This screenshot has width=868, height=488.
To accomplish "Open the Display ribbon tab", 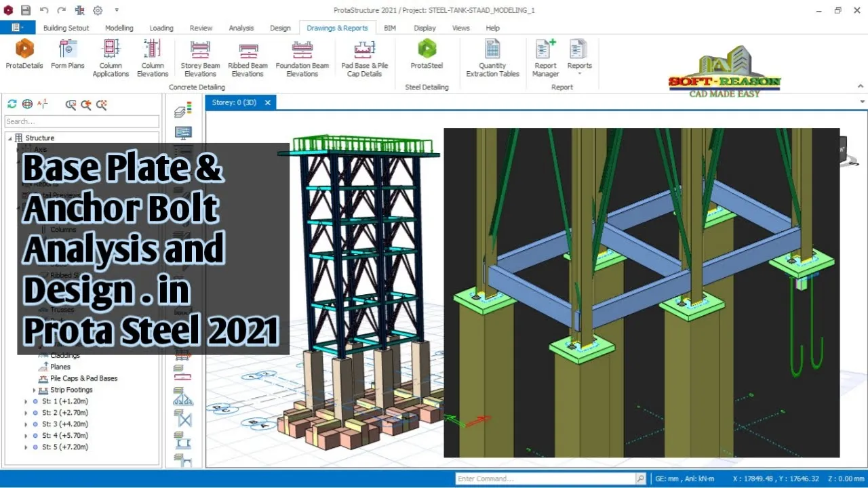I will pos(425,28).
